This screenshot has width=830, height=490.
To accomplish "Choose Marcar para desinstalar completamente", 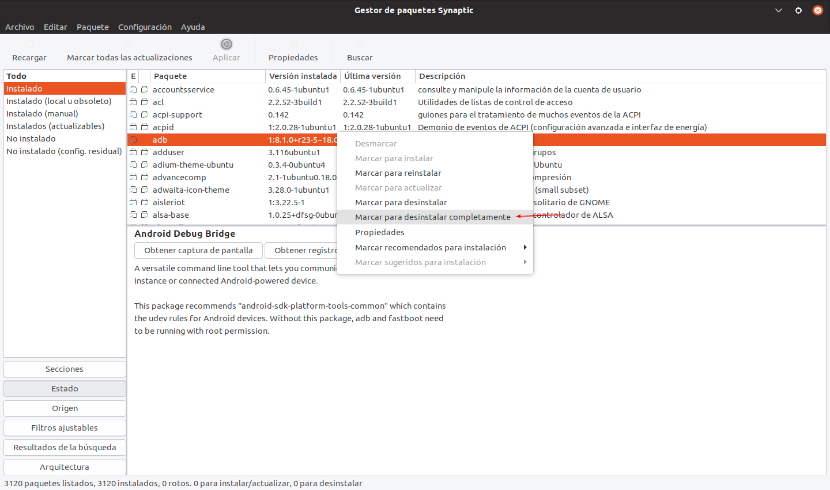I will click(432, 217).
